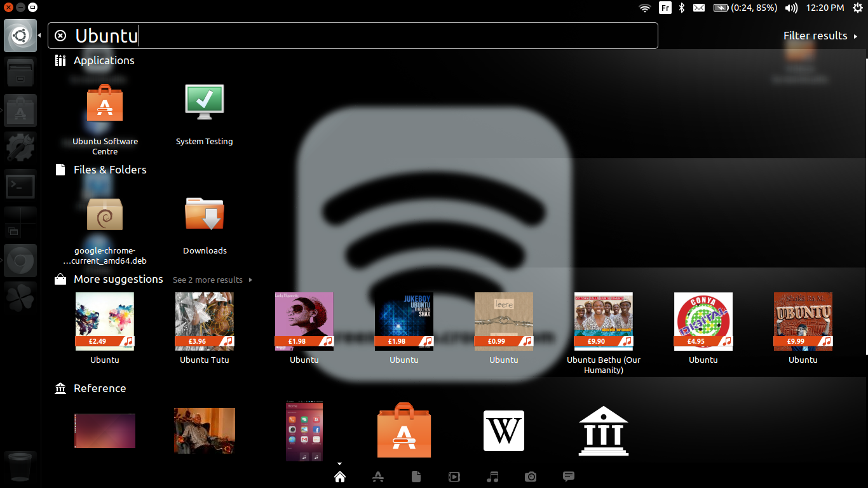868x488 pixels.
Task: Open the Ubuntu phone screenshot reference thumbnail
Action: tap(304, 431)
